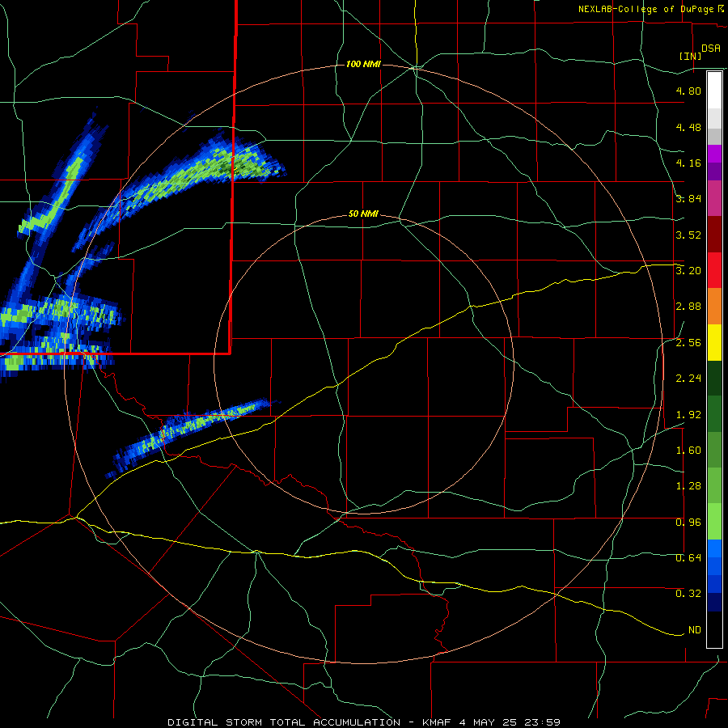Viewport: 728px width, 728px height.
Task: Select the orange legend swatch
Action: (714, 306)
